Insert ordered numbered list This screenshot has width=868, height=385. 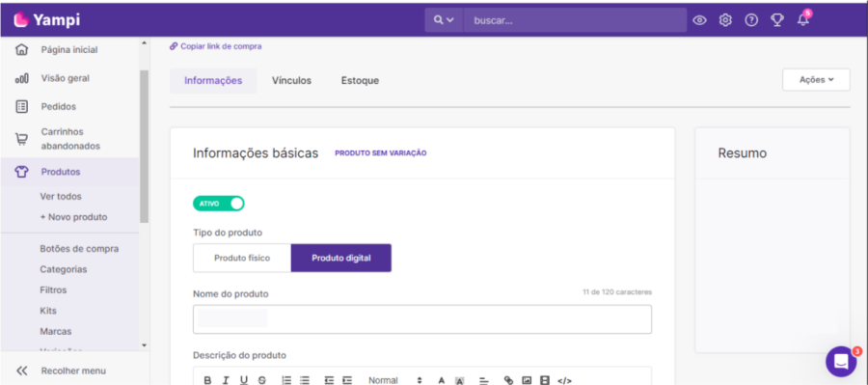click(286, 380)
